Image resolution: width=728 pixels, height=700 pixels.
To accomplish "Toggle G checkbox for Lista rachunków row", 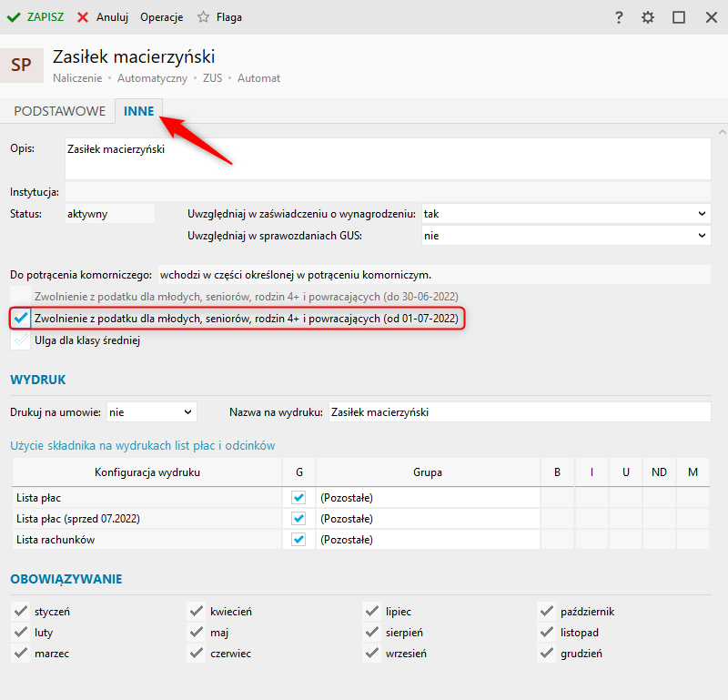I will (298, 540).
